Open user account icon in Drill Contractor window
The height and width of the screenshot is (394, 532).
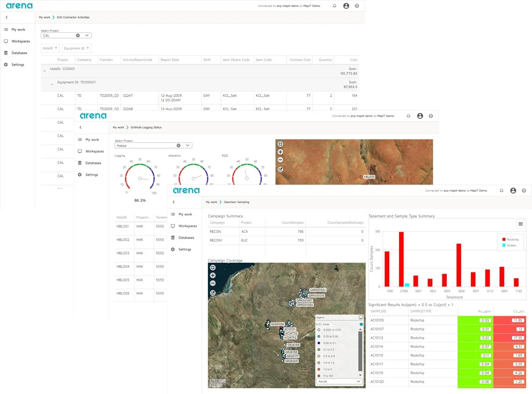[x=346, y=6]
